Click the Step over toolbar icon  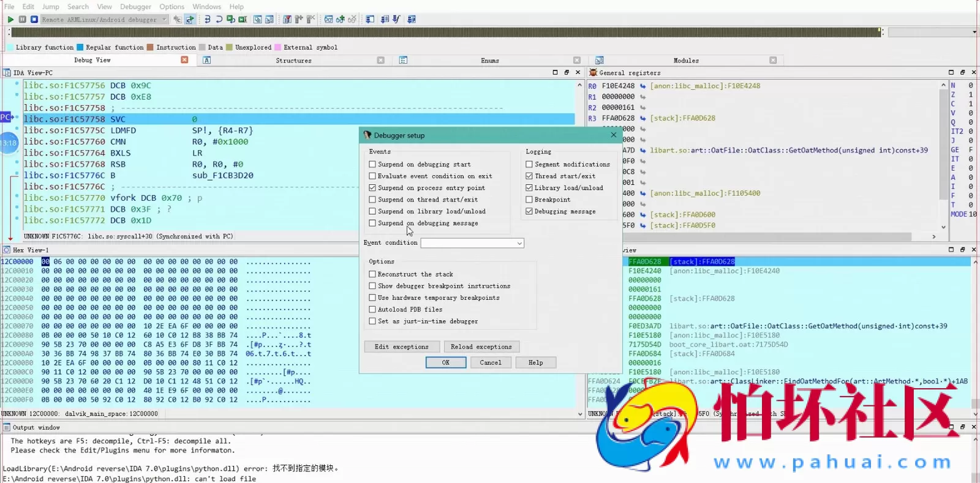[219, 20]
